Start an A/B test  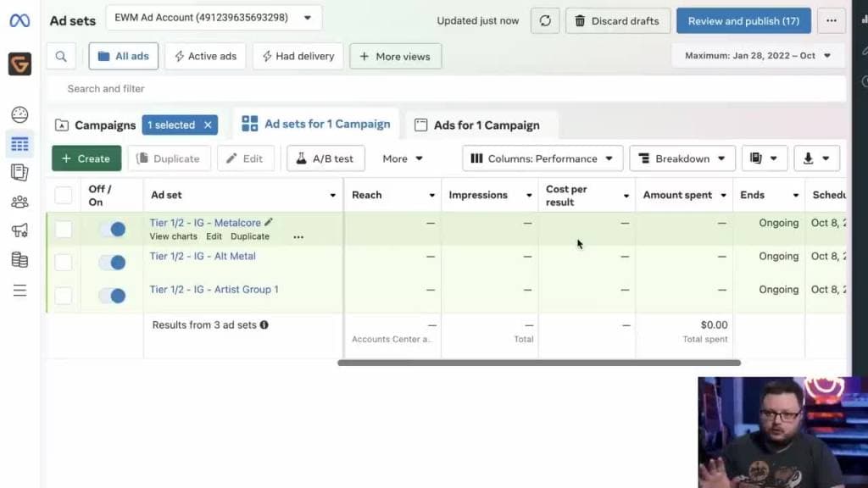325,158
